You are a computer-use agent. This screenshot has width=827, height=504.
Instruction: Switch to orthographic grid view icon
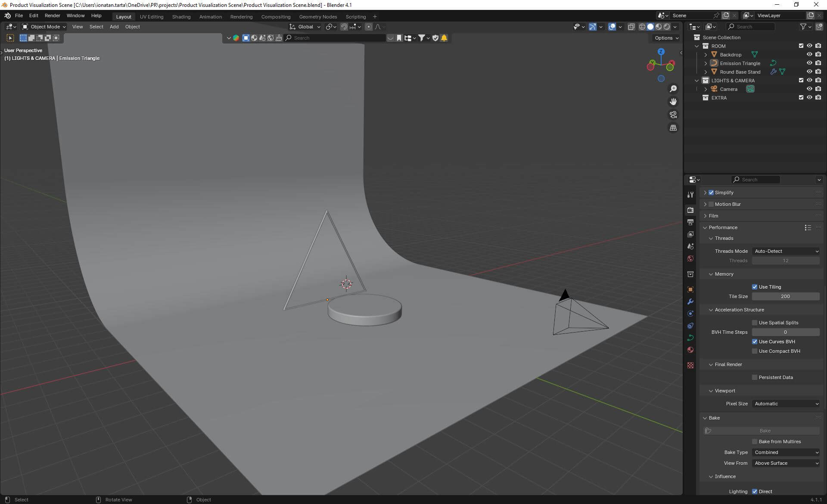[673, 128]
